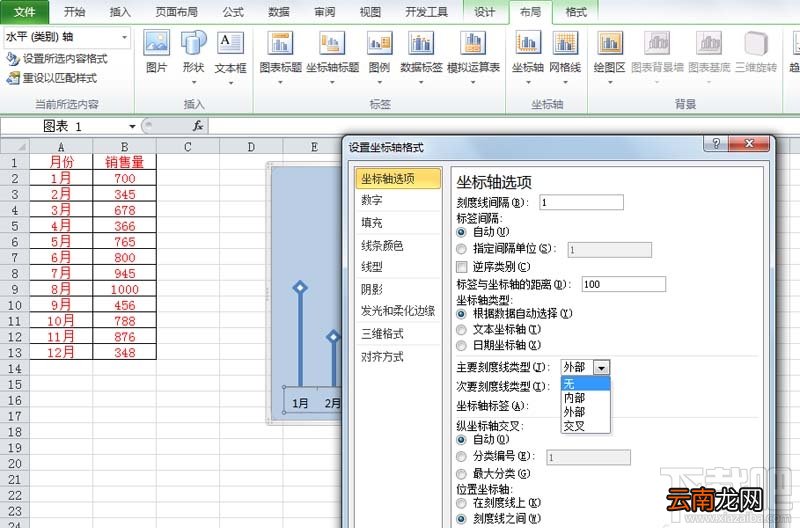Click 三维旋转 (3-D Rotation) icon
Image resolution: width=800 pixels, height=528 pixels.
coord(756,43)
